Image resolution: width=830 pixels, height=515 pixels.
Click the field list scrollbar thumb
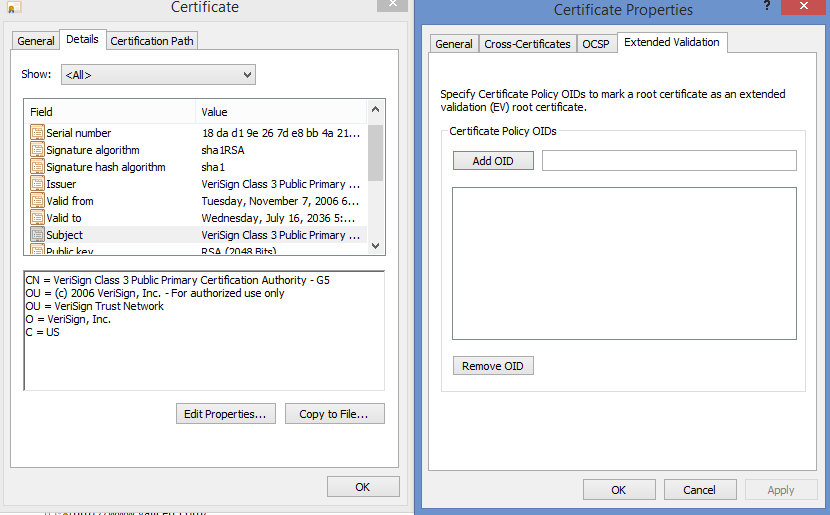[x=376, y=153]
